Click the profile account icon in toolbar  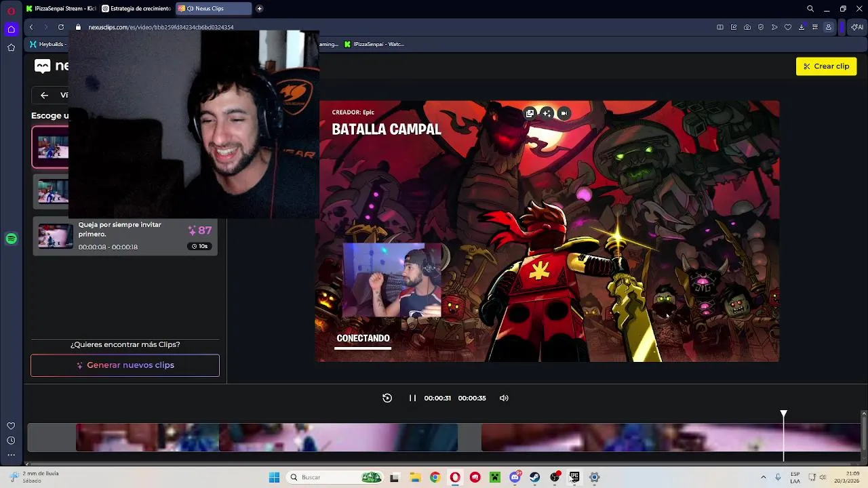(829, 27)
